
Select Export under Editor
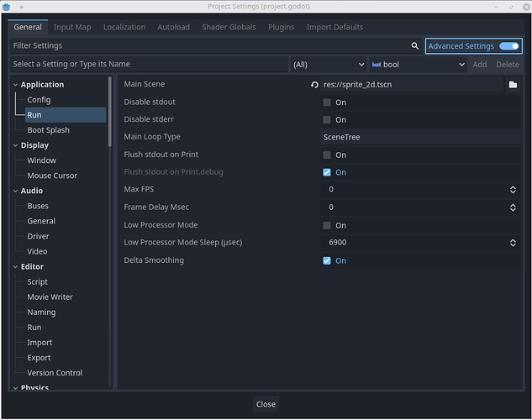click(39, 358)
